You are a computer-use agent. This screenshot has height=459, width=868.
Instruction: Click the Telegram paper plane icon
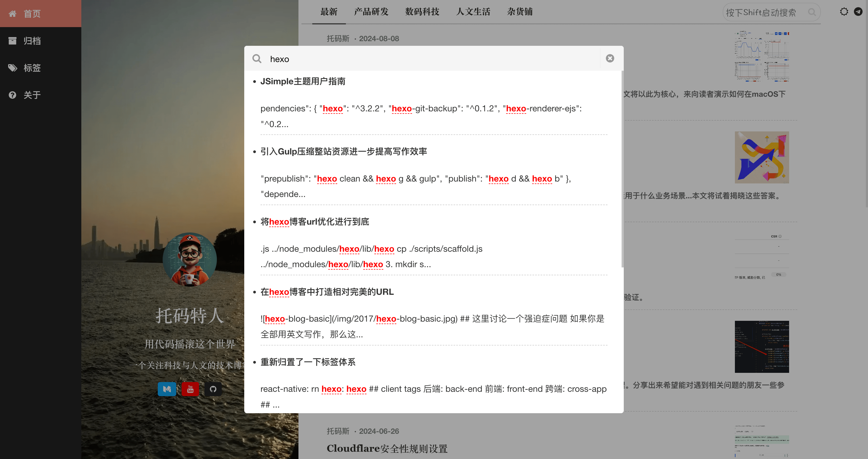858,12
